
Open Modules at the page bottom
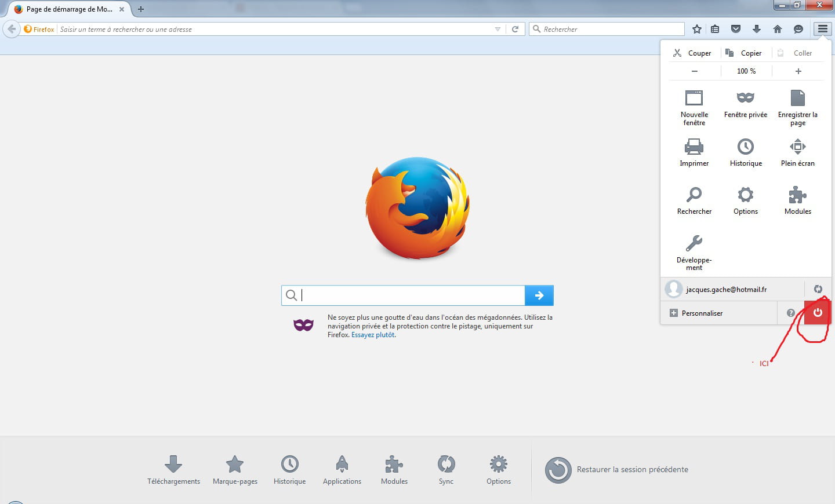(x=394, y=470)
